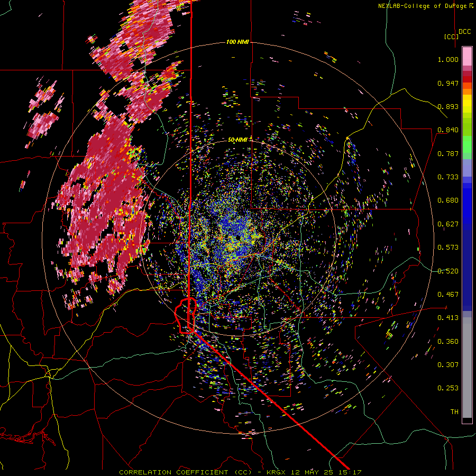
Task: Click the bright green color bar segment
Action: pos(467,144)
